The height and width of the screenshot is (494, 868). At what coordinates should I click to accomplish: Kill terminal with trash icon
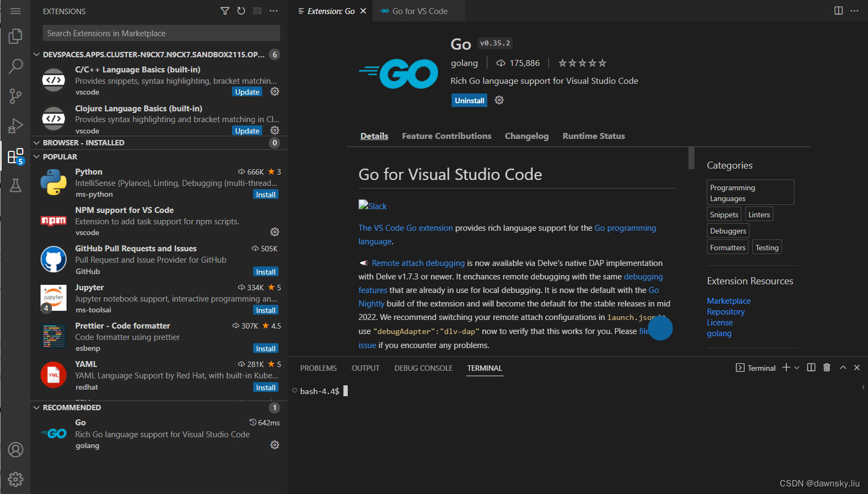coord(826,368)
